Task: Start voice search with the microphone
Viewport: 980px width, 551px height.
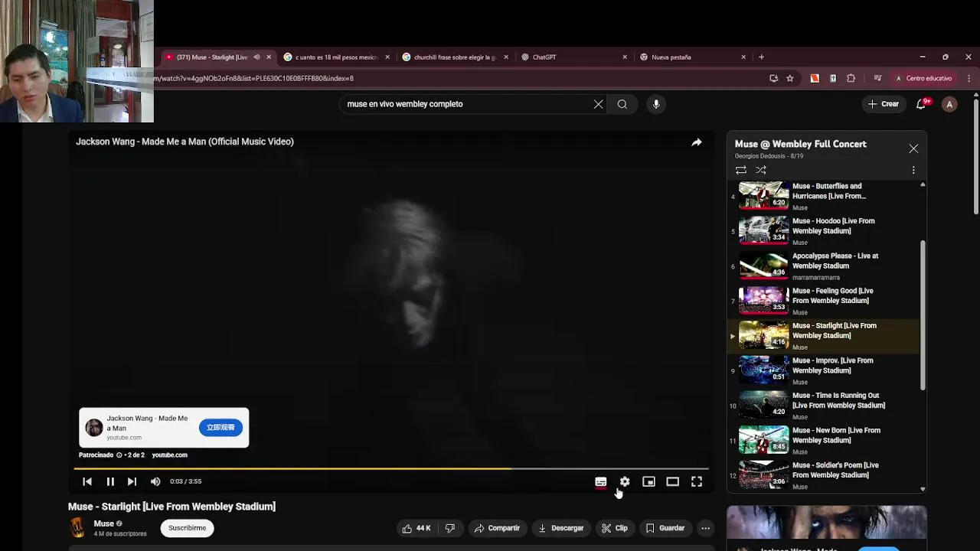Action: click(x=656, y=104)
